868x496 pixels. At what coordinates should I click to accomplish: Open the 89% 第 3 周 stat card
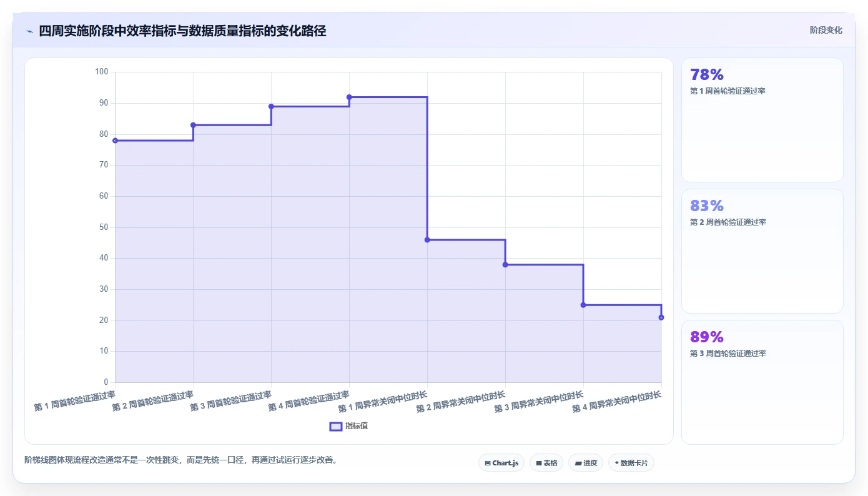[x=762, y=382]
